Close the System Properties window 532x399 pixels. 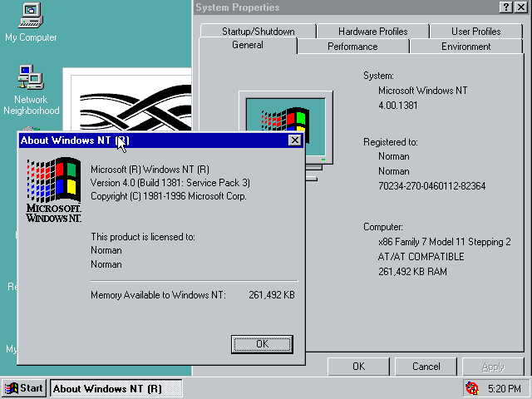point(520,7)
